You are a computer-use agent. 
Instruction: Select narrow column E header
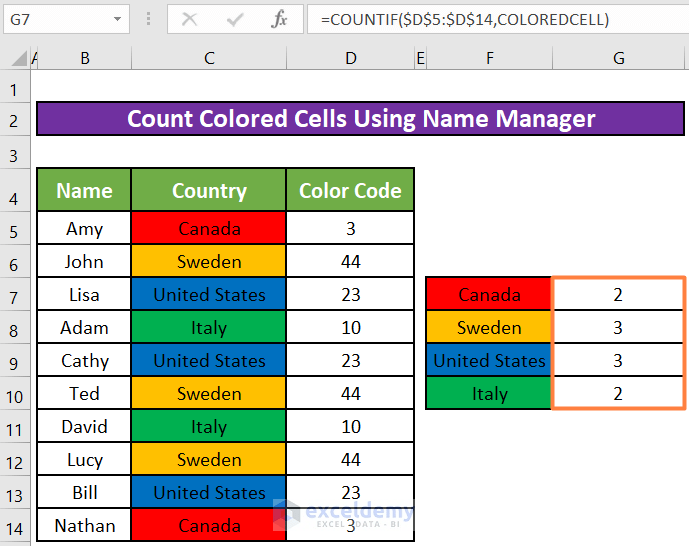421,58
